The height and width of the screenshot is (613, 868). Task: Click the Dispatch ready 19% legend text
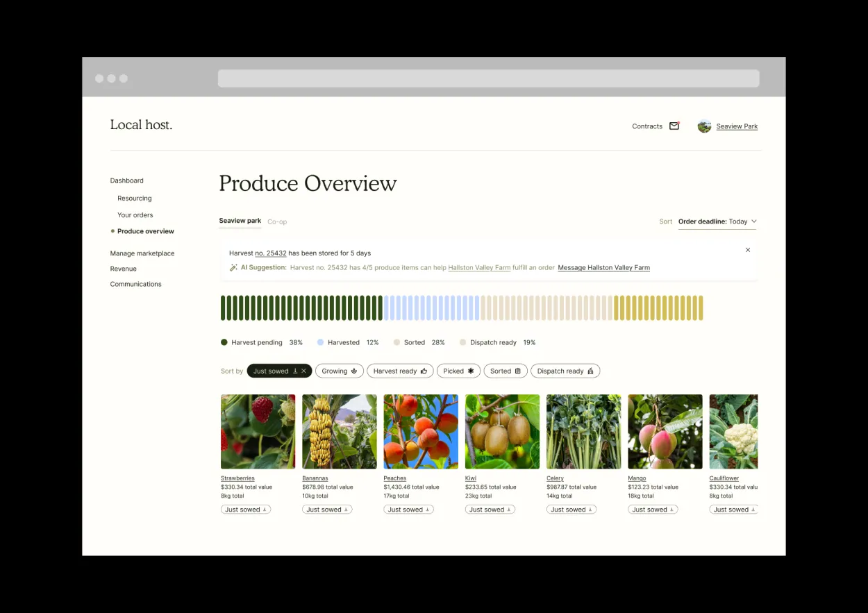coord(503,342)
